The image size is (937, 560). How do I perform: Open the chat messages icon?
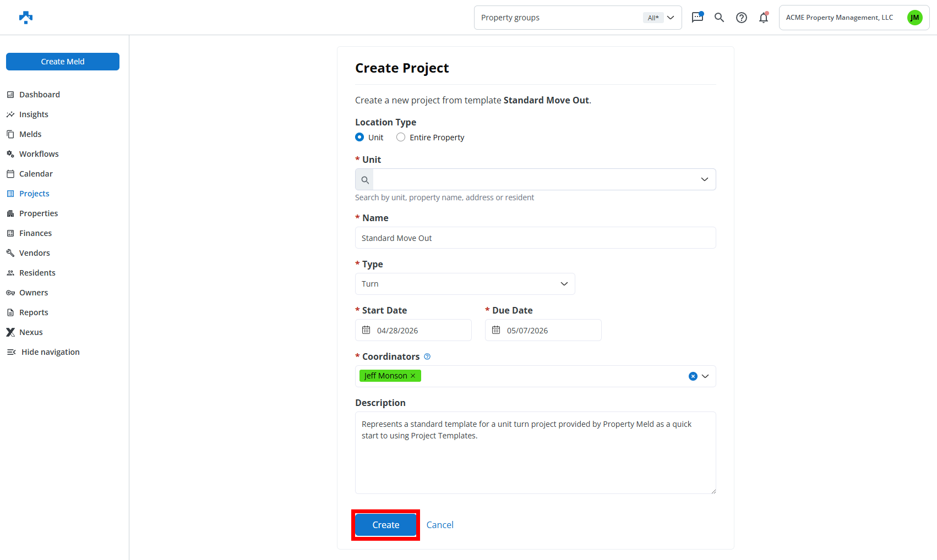(697, 18)
